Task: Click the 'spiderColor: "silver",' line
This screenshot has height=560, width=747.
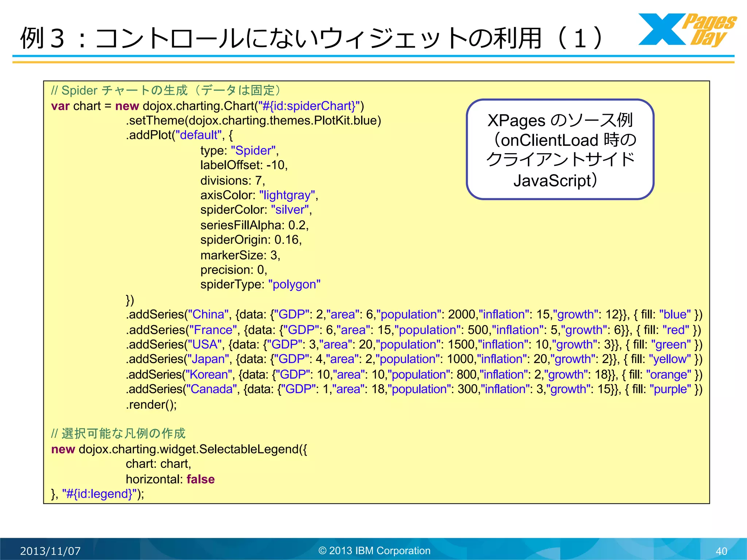Action: (256, 210)
